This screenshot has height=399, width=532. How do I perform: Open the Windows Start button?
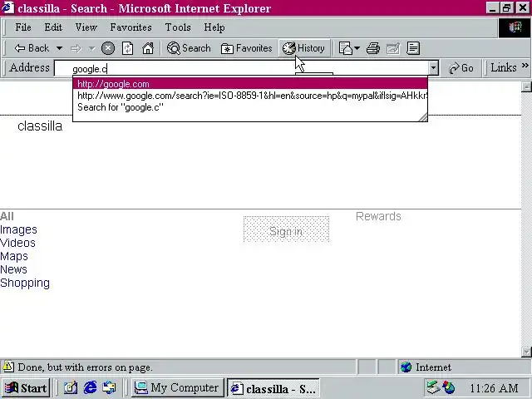26,388
